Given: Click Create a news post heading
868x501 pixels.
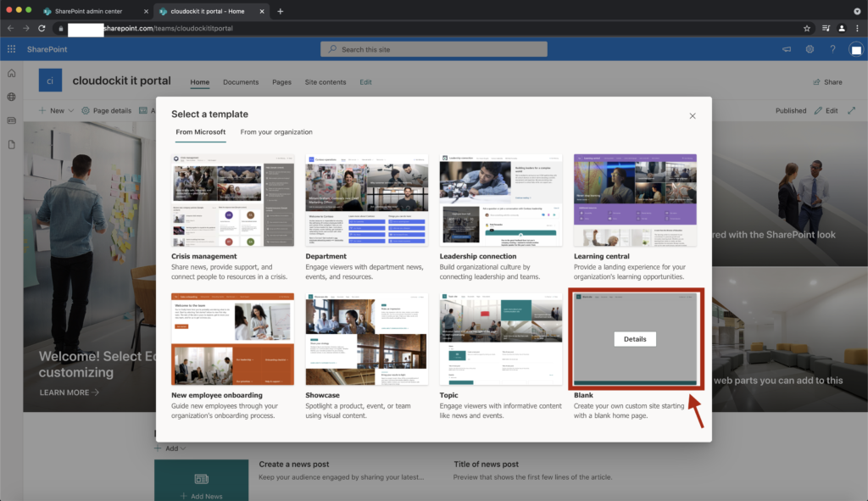Looking at the screenshot, I should (x=294, y=465).
